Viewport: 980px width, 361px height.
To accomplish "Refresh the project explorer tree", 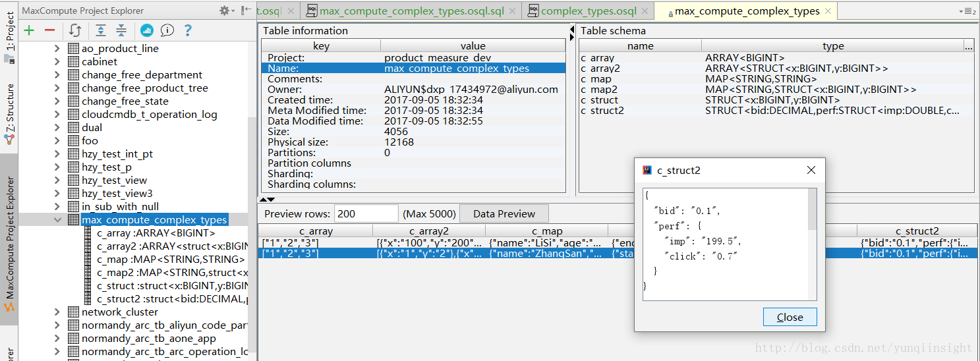I will tap(76, 30).
